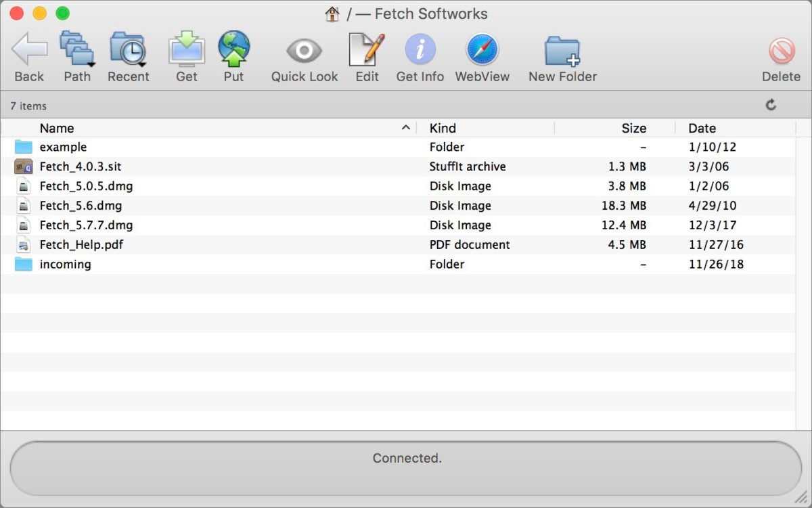
Task: Click the 3.8 MB size cell
Action: (627, 186)
